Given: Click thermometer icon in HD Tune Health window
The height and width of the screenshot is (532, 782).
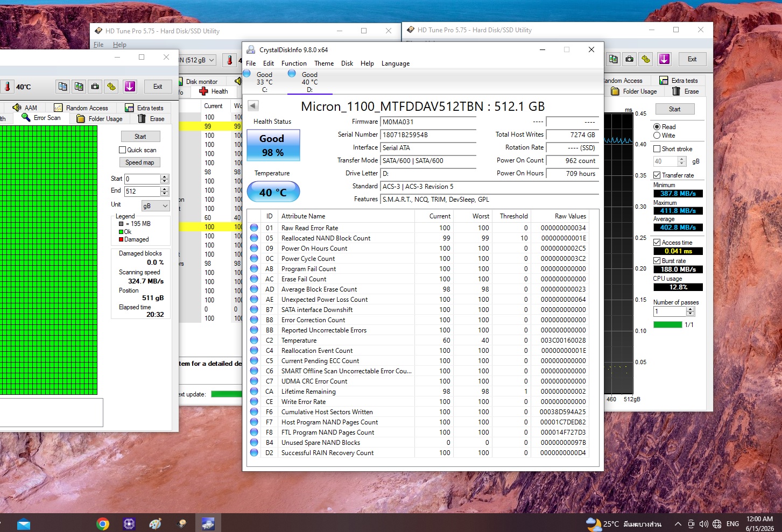Looking at the screenshot, I should (230, 60).
